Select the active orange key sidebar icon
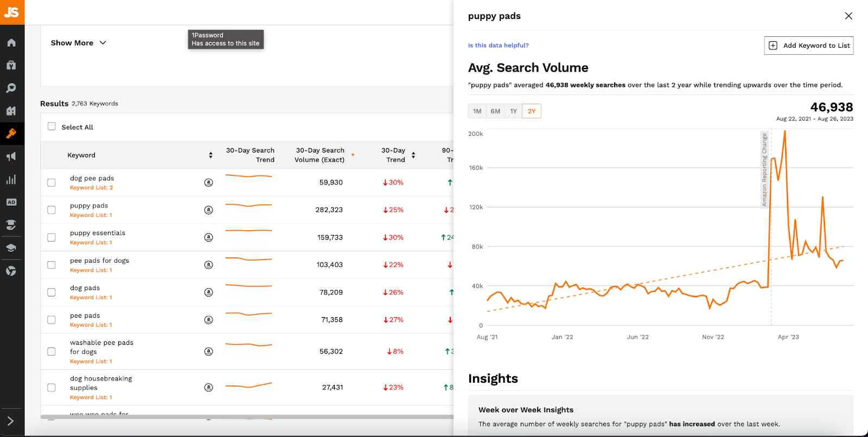The height and width of the screenshot is (437, 868). (11, 134)
